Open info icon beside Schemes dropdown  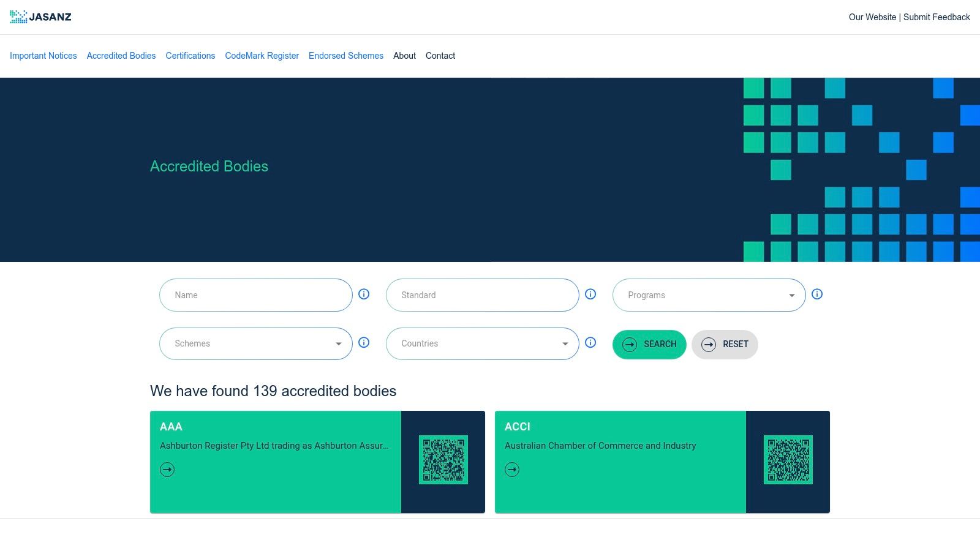point(364,343)
